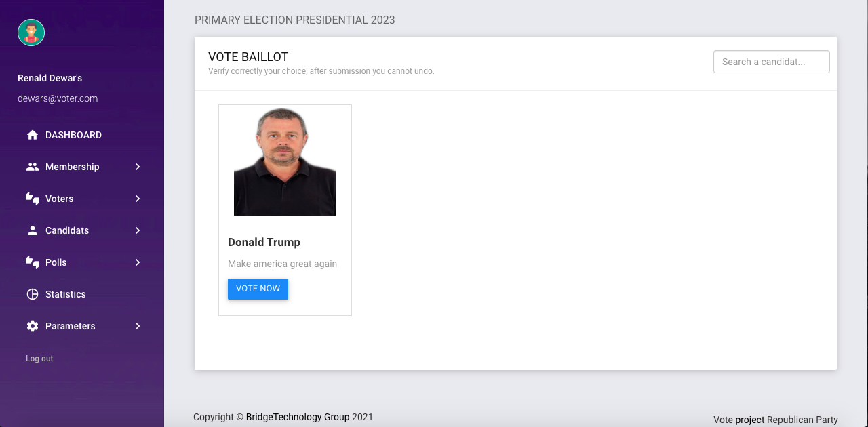Click the Log out link

coord(39,358)
